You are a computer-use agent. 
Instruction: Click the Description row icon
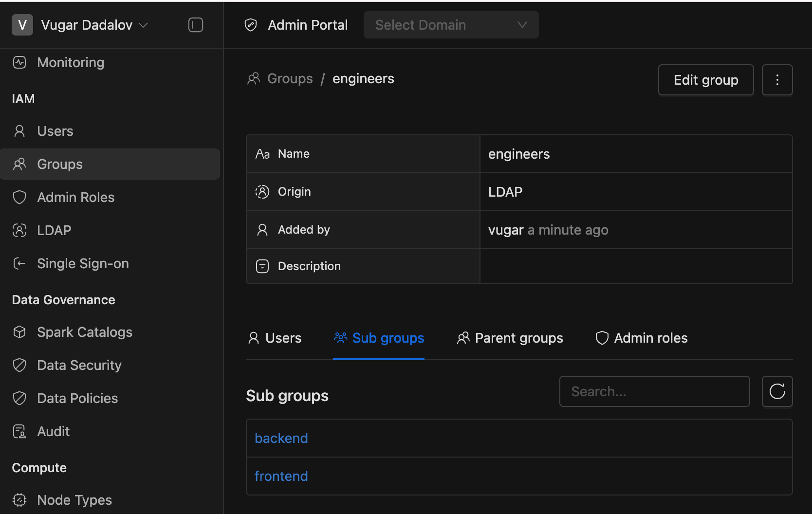pyautogui.click(x=262, y=266)
